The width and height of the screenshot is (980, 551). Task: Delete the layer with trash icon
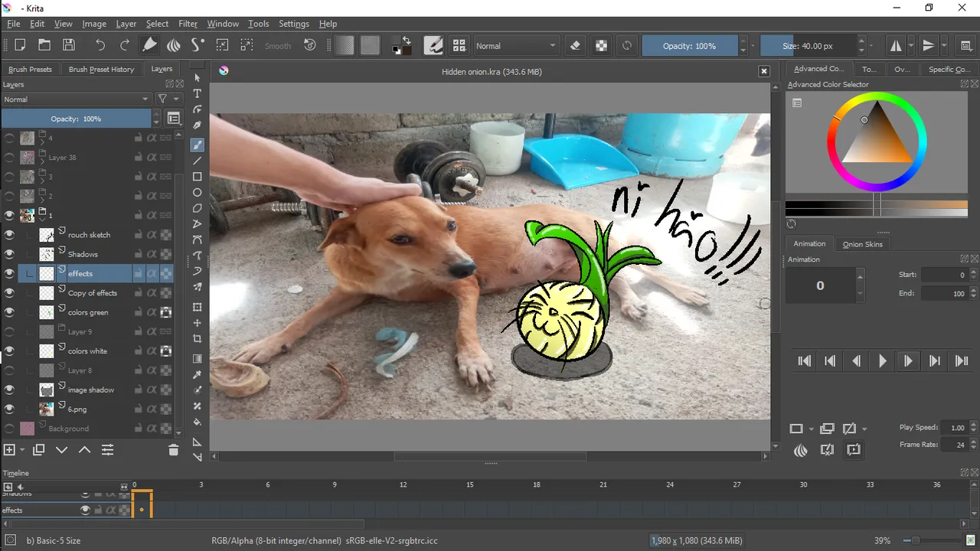coord(173,450)
